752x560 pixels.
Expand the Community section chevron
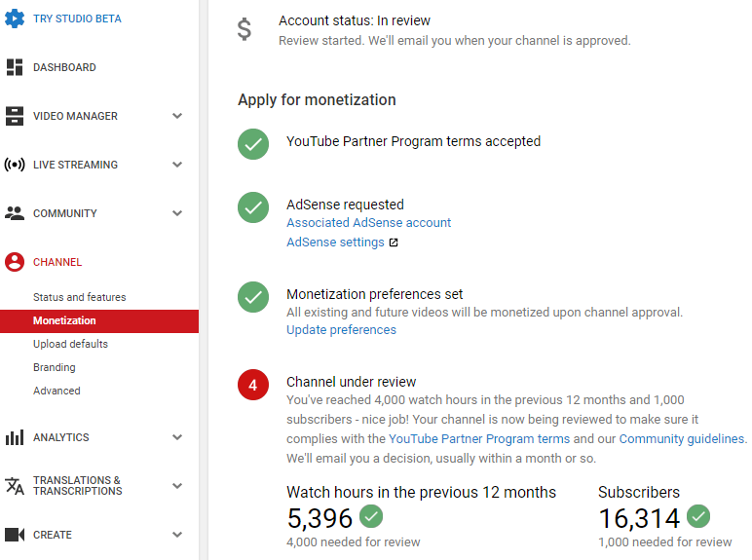click(x=177, y=213)
